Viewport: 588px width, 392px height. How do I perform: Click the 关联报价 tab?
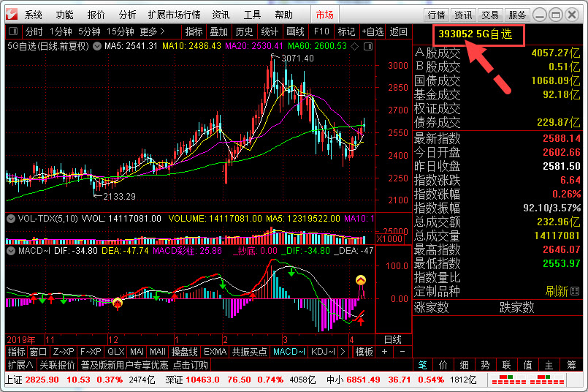[57, 365]
